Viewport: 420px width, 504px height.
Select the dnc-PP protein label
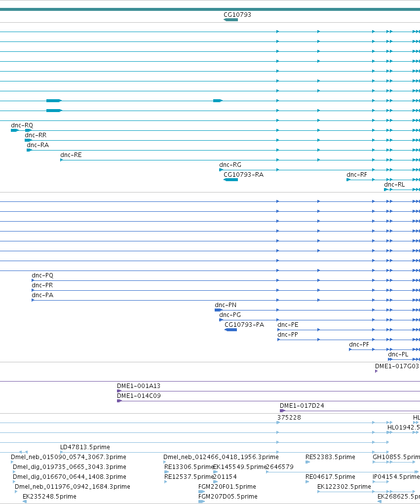pos(288,335)
